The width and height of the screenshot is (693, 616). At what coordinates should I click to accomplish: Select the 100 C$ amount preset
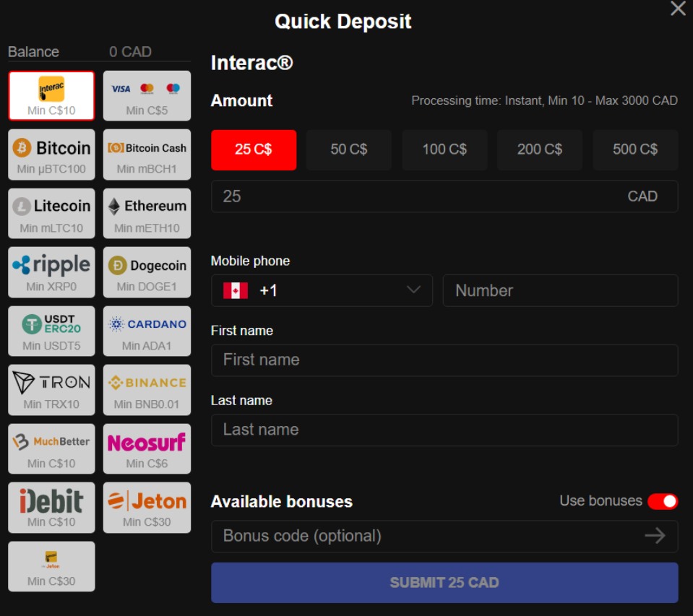[x=444, y=149]
